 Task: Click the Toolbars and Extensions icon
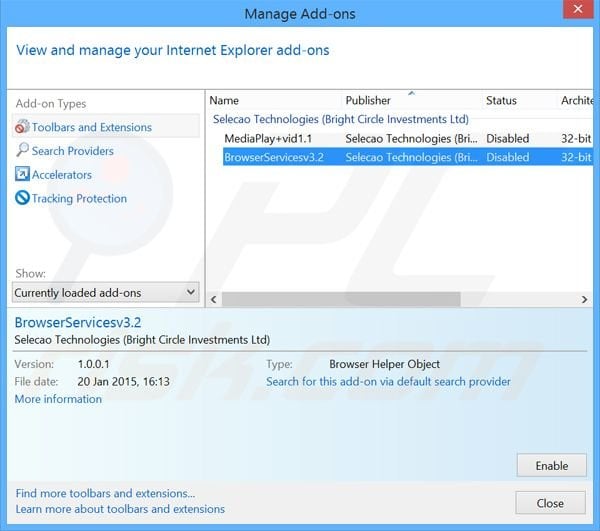pos(22,127)
